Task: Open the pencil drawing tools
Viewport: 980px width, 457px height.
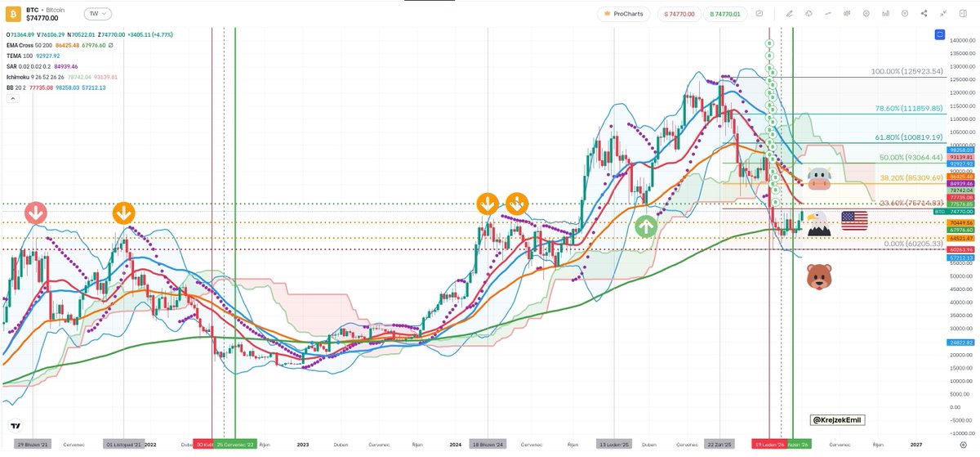Action: tap(789, 14)
